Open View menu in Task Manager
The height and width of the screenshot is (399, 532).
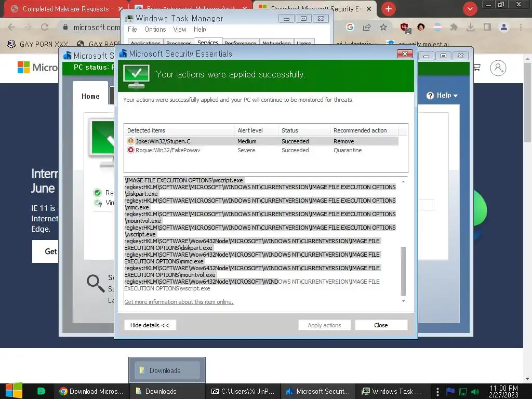click(x=179, y=30)
